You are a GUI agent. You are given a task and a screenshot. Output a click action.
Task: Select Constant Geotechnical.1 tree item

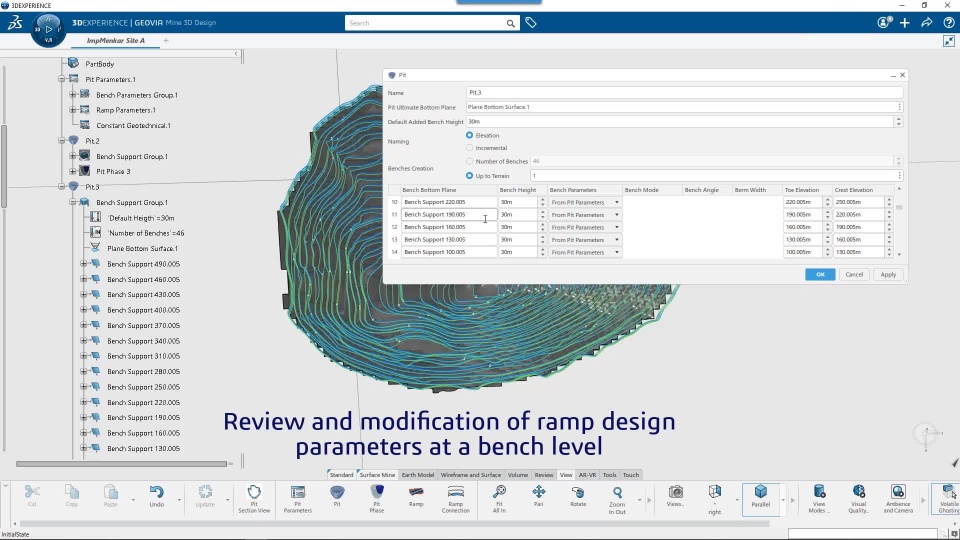[x=133, y=125]
